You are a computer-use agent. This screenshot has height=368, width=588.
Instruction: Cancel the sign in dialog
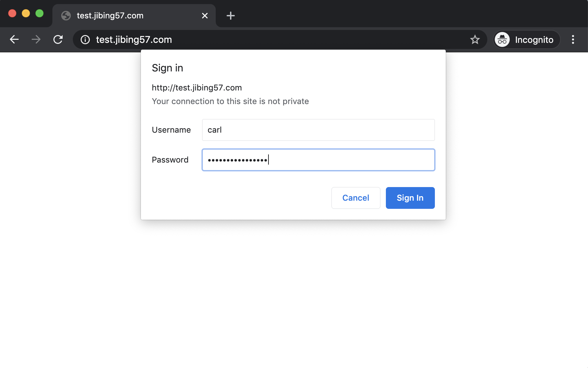tap(356, 198)
